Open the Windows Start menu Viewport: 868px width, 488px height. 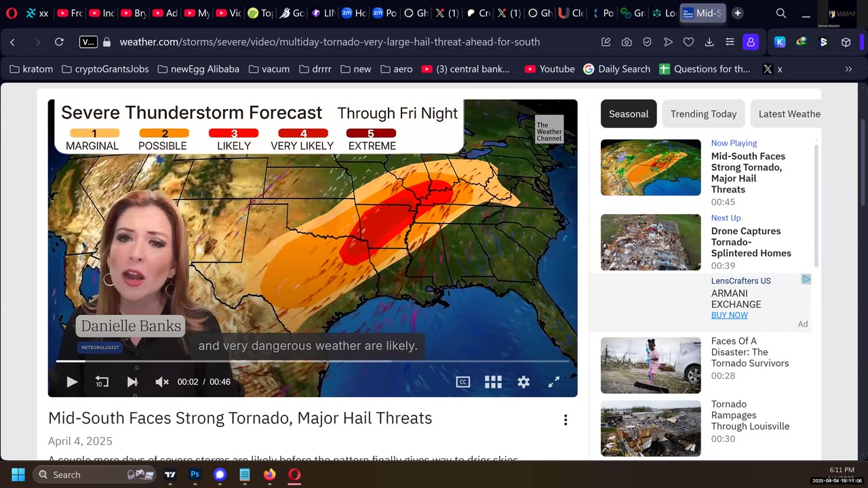tap(18, 474)
